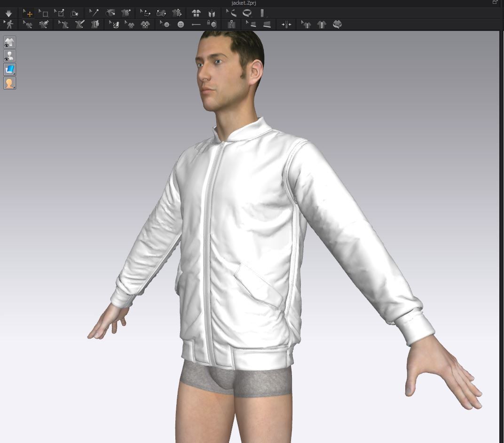Choose the Button placement tool
504x443 pixels.
(181, 24)
